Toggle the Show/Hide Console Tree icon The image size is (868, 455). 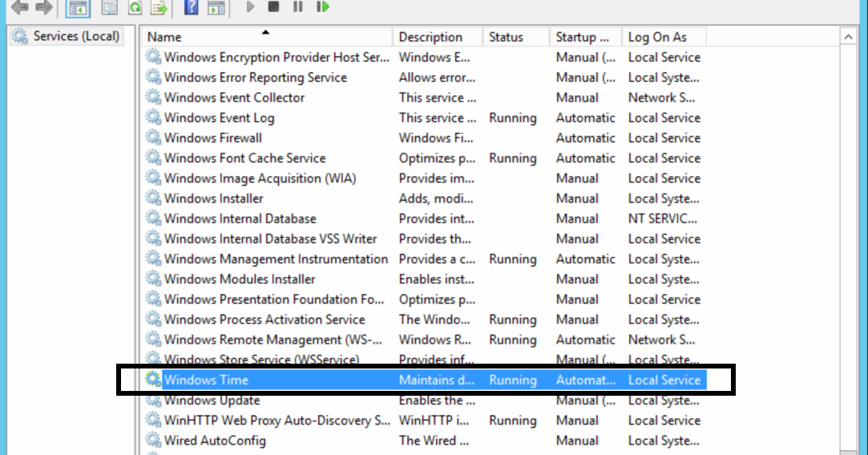coord(78,8)
